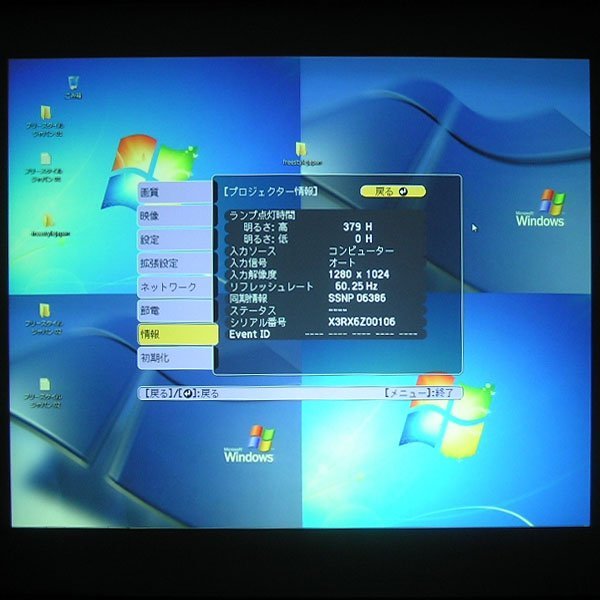
Task: Click the プロジェクター情報 panel heading
Action: tap(271, 191)
